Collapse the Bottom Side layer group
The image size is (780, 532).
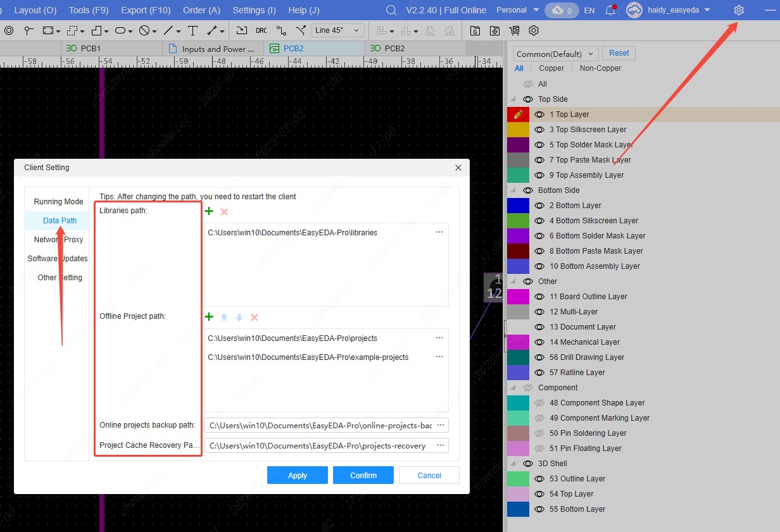click(x=513, y=190)
